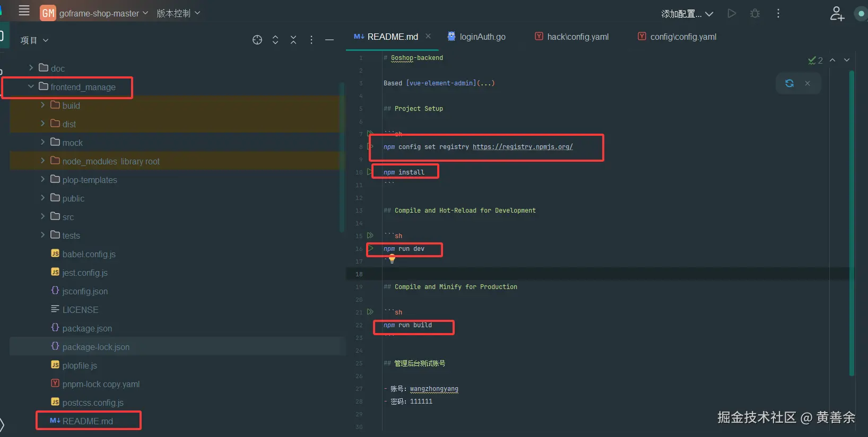Click the locate opened file target icon

(x=257, y=40)
